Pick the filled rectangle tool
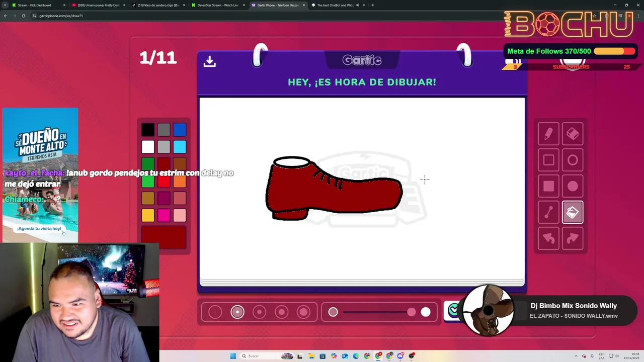 pos(548,186)
